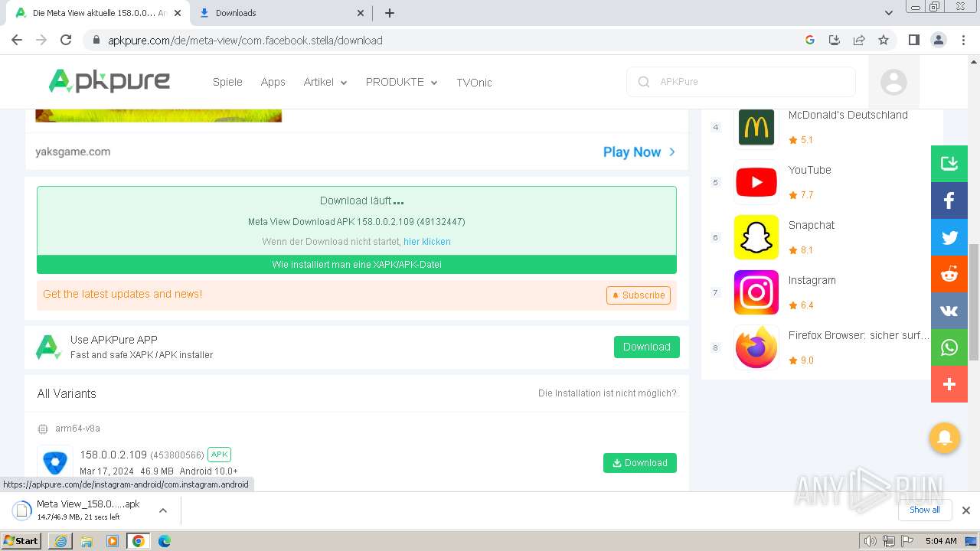This screenshot has width=980, height=551.
Task: Click the 'McDonald's Deutschland' app name
Action: pyautogui.click(x=848, y=115)
